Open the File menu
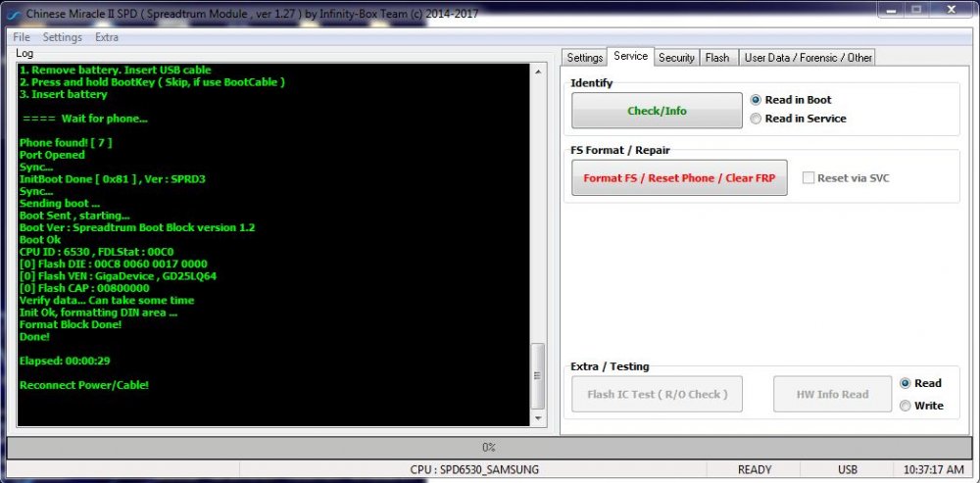The height and width of the screenshot is (483, 980). click(x=22, y=37)
